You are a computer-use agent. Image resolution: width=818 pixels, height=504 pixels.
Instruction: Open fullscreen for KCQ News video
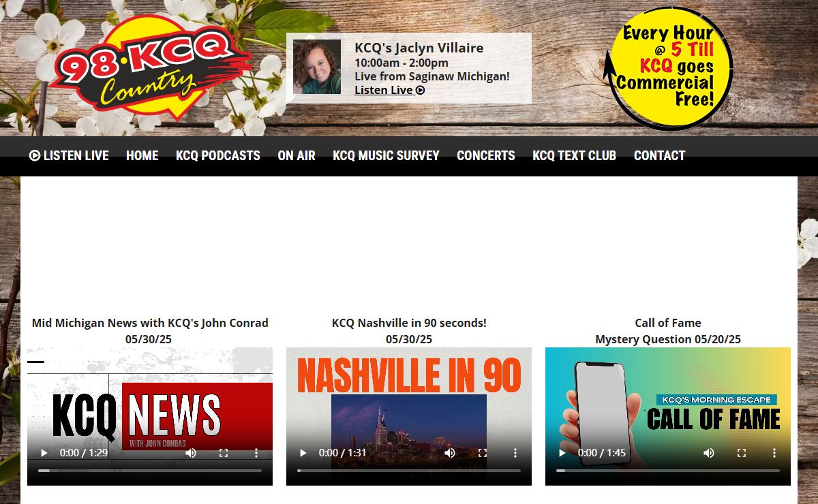pyautogui.click(x=224, y=453)
